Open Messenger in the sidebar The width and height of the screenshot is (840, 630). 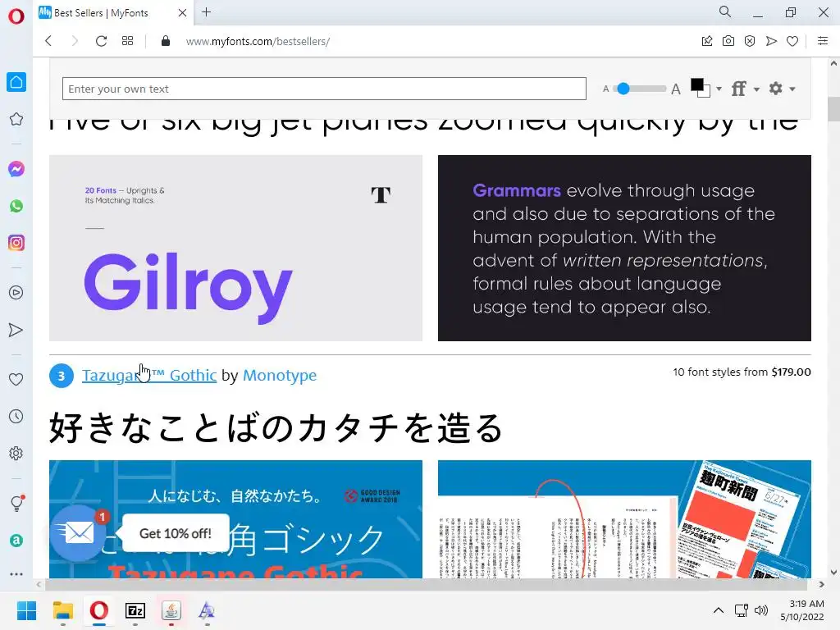(16, 169)
